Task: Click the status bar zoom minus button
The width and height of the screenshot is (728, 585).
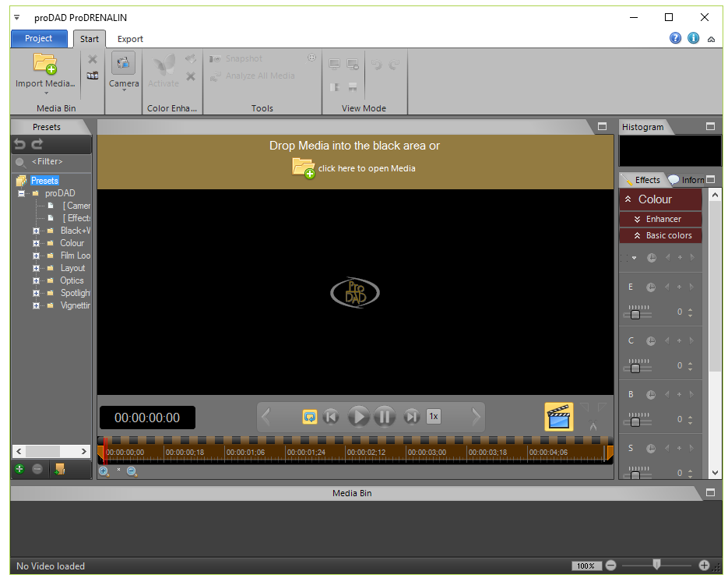Action: (611, 566)
